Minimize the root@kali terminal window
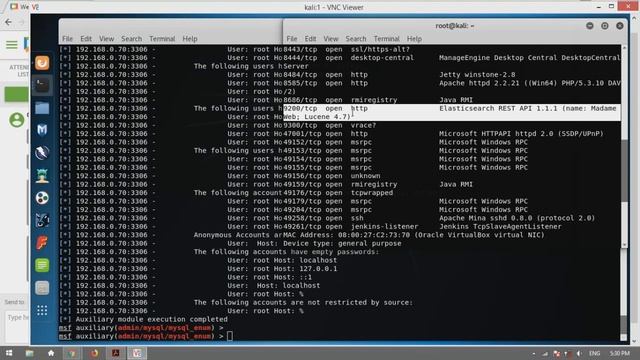The width and height of the screenshot is (640, 360). tap(590, 26)
